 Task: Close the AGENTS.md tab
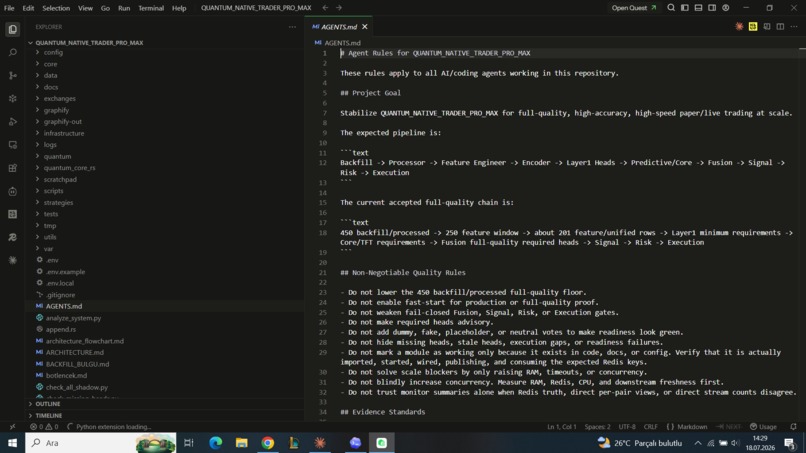point(365,27)
